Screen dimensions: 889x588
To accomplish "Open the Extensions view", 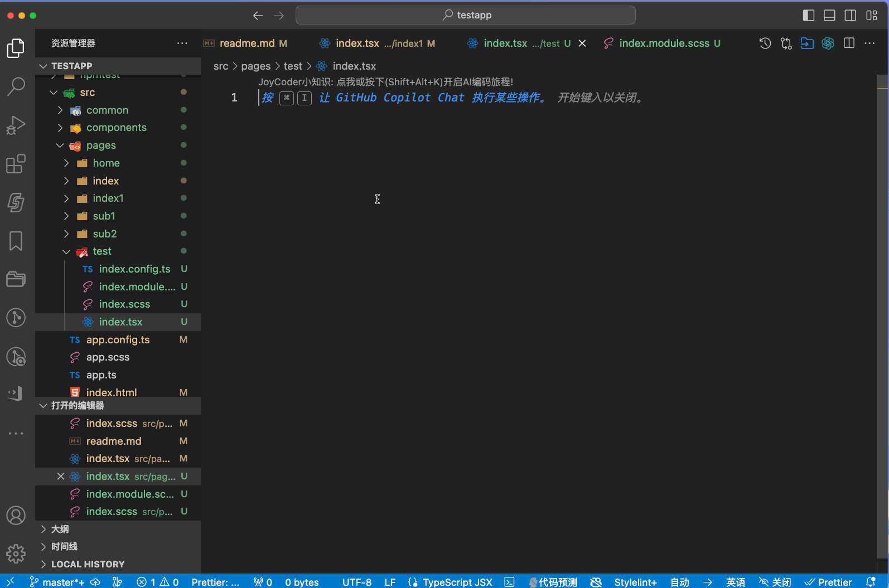I will pyautogui.click(x=16, y=164).
